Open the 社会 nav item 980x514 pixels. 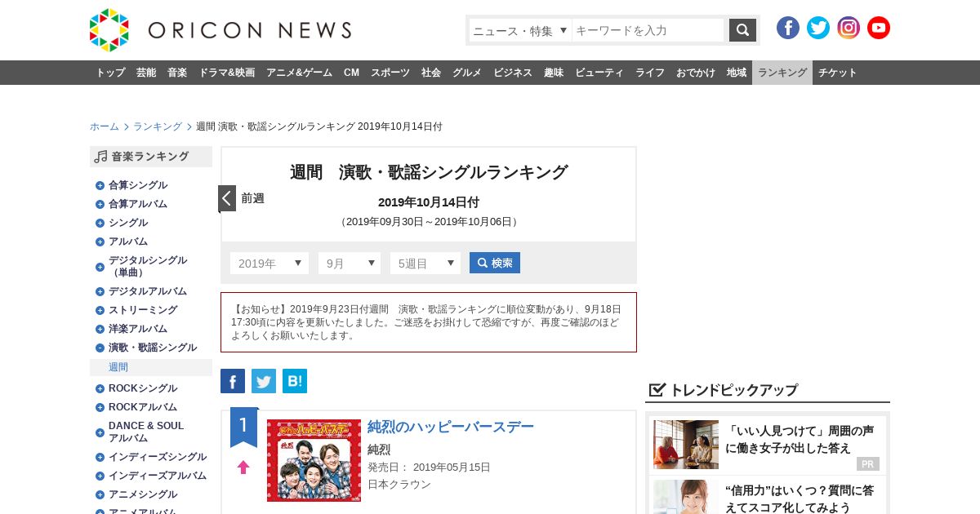431,73
